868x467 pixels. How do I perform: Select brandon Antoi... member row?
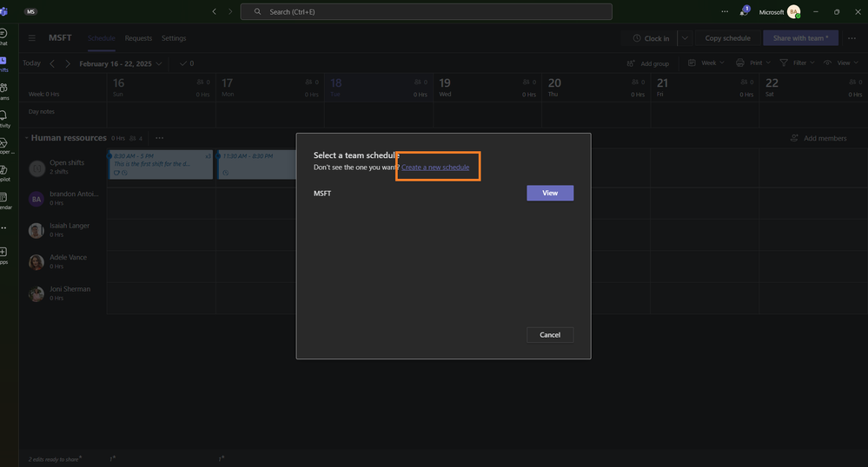[x=63, y=198]
